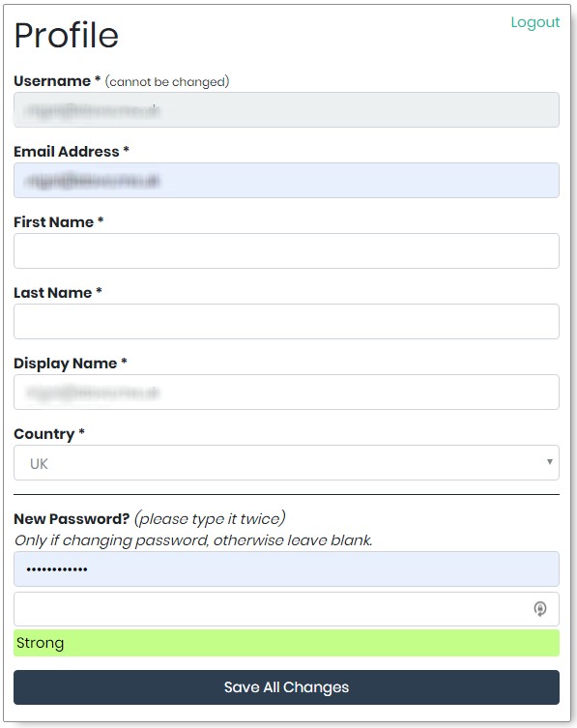Click the empty confirm password field

(286, 609)
